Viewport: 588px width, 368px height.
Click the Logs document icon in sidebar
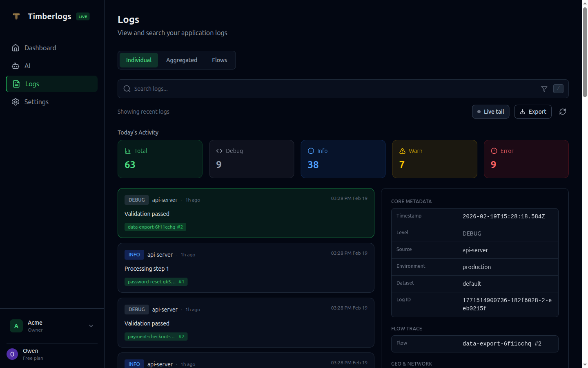pos(16,83)
